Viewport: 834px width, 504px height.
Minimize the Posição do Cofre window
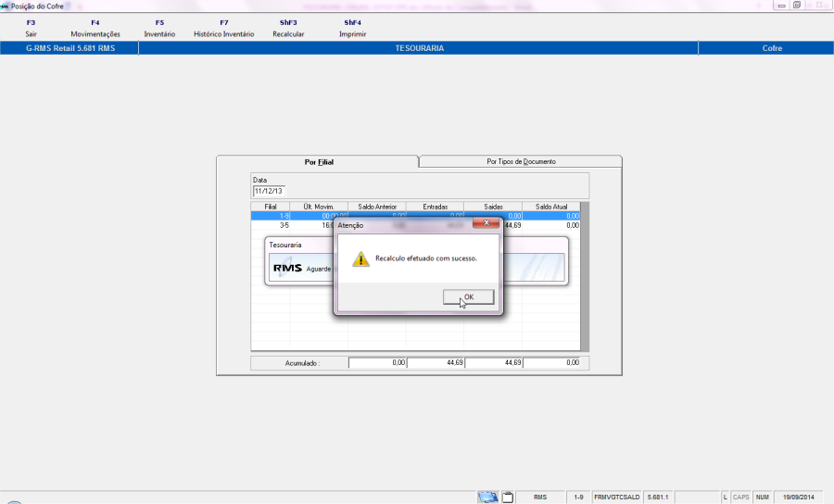click(781, 6)
